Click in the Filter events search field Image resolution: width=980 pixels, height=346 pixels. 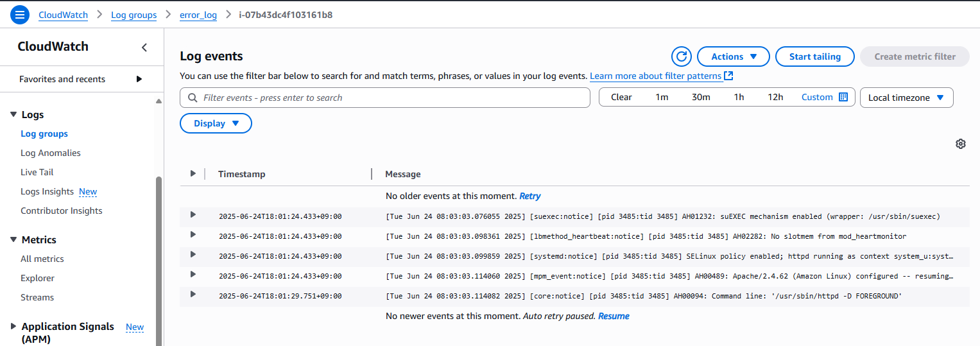pos(391,98)
